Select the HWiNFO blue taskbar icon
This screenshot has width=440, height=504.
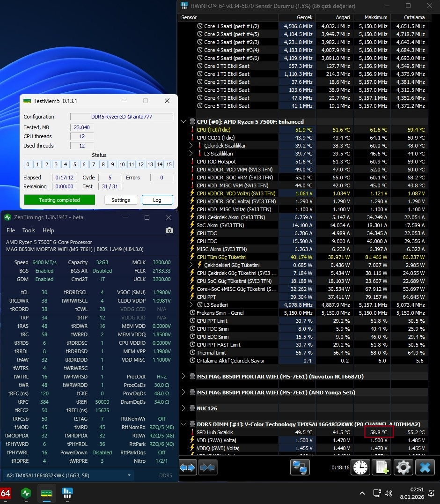click(x=67, y=493)
